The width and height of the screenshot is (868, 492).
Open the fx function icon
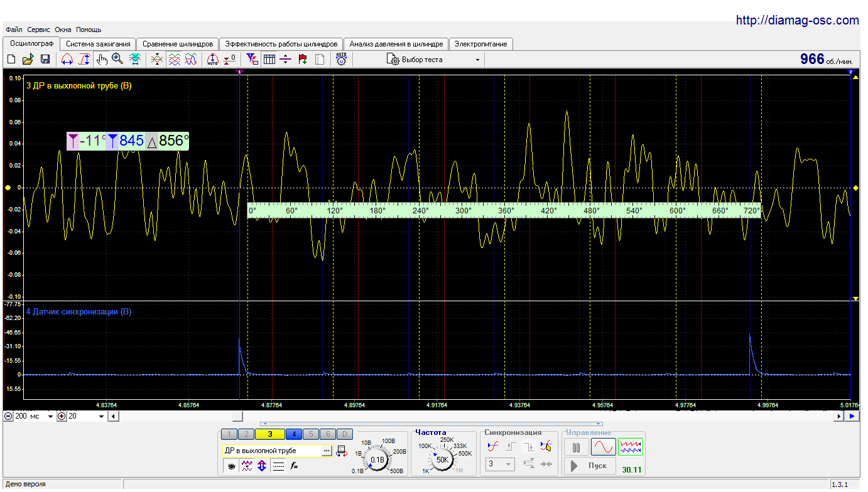coord(293,466)
